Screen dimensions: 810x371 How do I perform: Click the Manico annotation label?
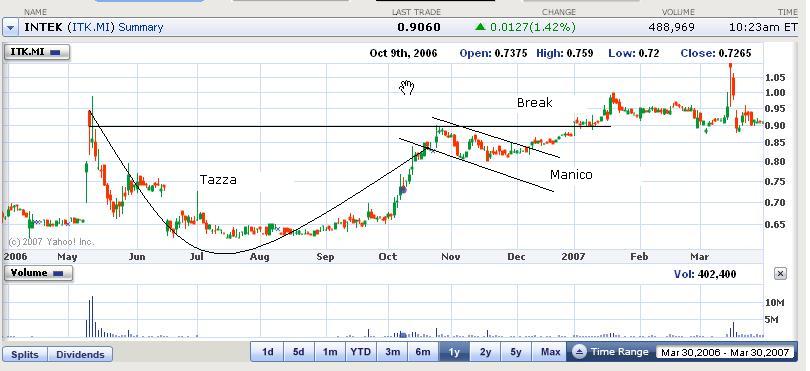coord(571,175)
